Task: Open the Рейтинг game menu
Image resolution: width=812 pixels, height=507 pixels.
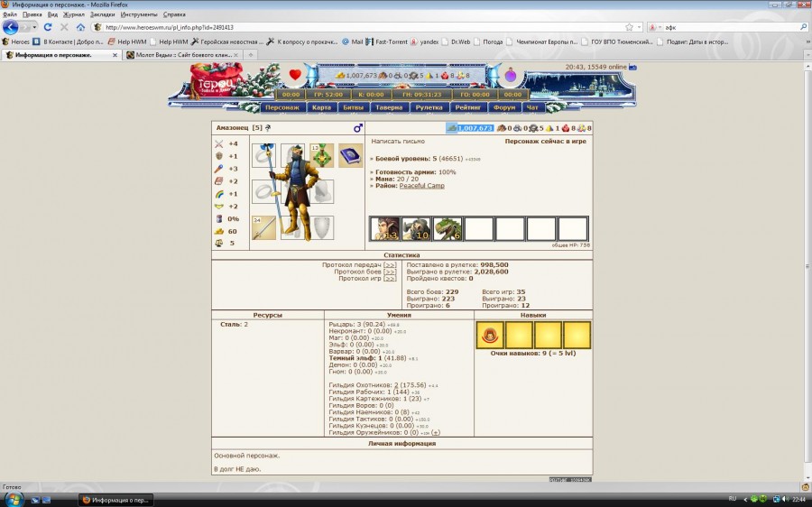Action: coord(468,107)
